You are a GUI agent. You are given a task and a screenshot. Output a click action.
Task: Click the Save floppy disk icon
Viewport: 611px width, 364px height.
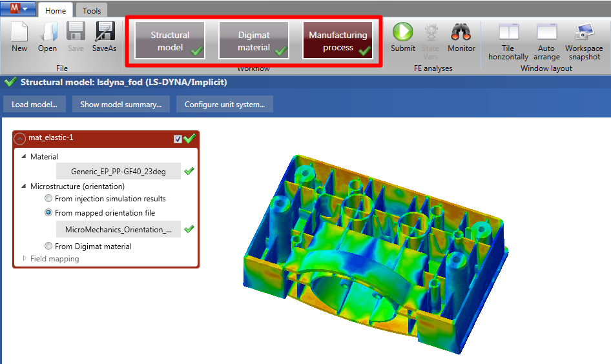tap(76, 32)
